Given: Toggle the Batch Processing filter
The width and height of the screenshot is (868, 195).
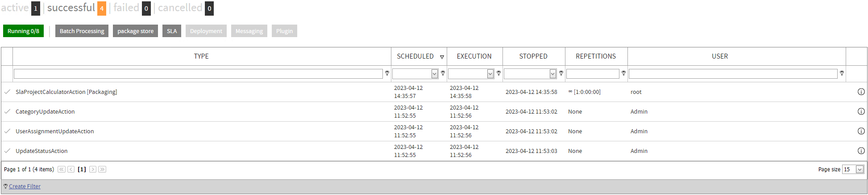Looking at the screenshot, I should click(82, 31).
